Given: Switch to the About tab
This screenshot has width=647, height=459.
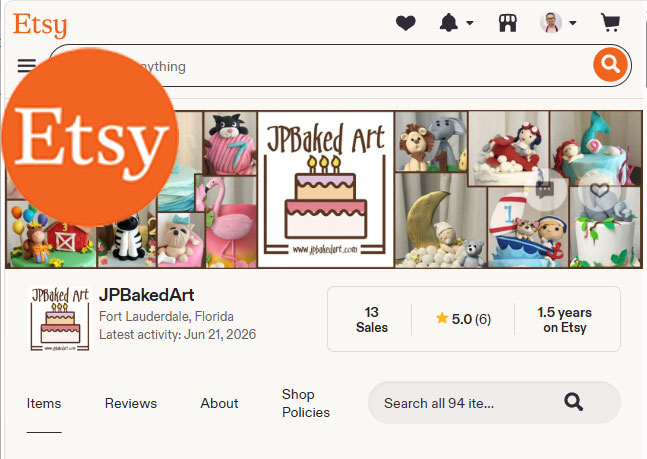Looking at the screenshot, I should pyautogui.click(x=219, y=403).
